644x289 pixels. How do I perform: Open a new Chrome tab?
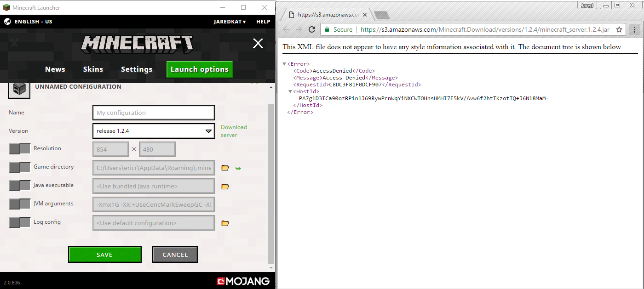pyautogui.click(x=381, y=15)
